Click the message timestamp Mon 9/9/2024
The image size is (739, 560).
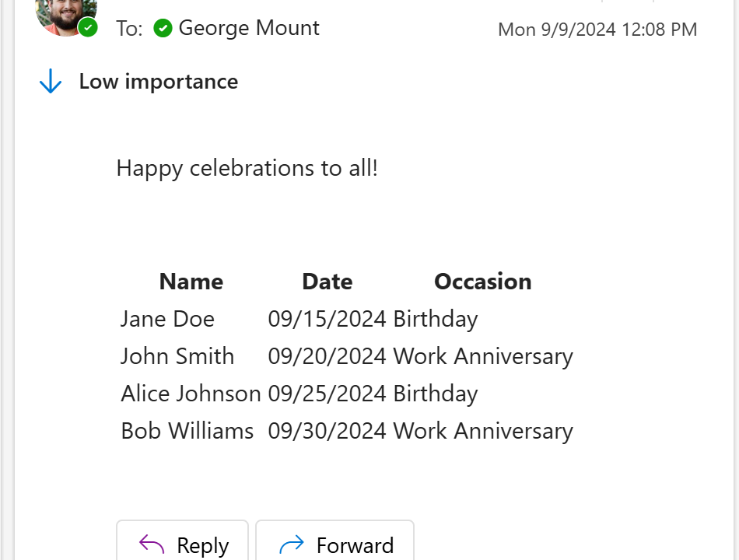[x=597, y=30]
